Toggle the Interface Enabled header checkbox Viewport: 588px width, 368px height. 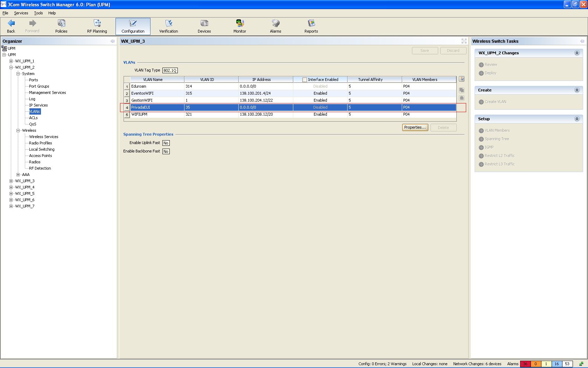point(304,80)
